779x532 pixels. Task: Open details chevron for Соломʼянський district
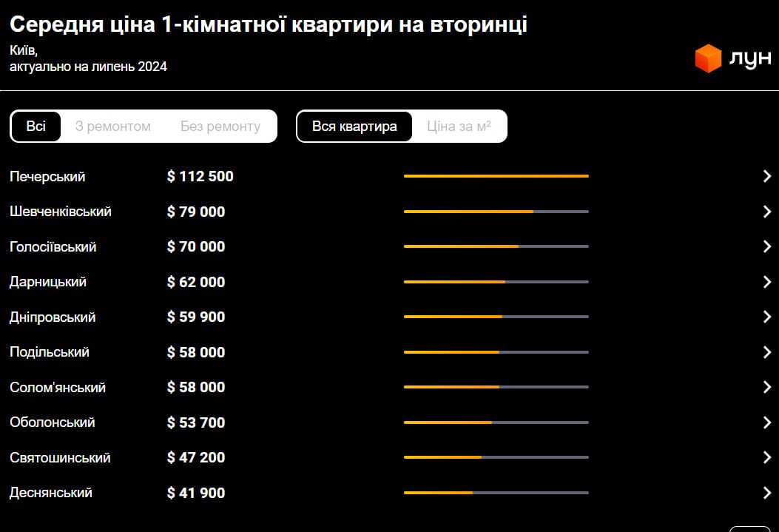pyautogui.click(x=767, y=387)
